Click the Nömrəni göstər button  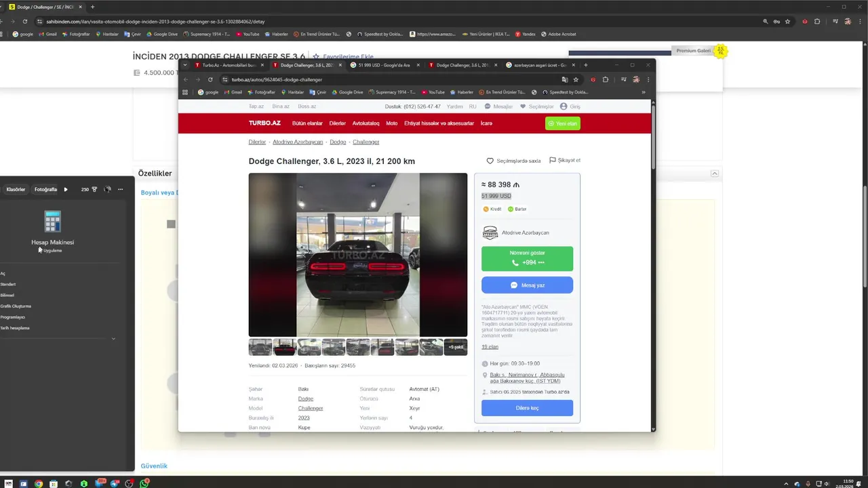pyautogui.click(x=527, y=258)
